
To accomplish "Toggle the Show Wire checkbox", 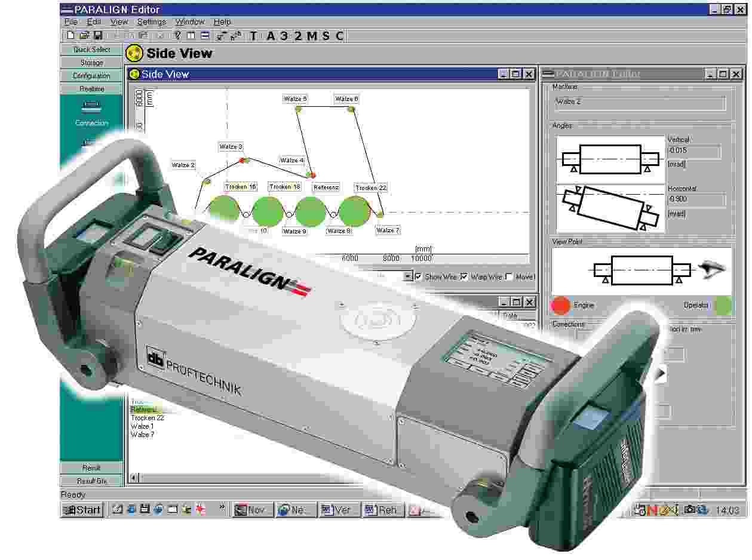I will point(418,276).
